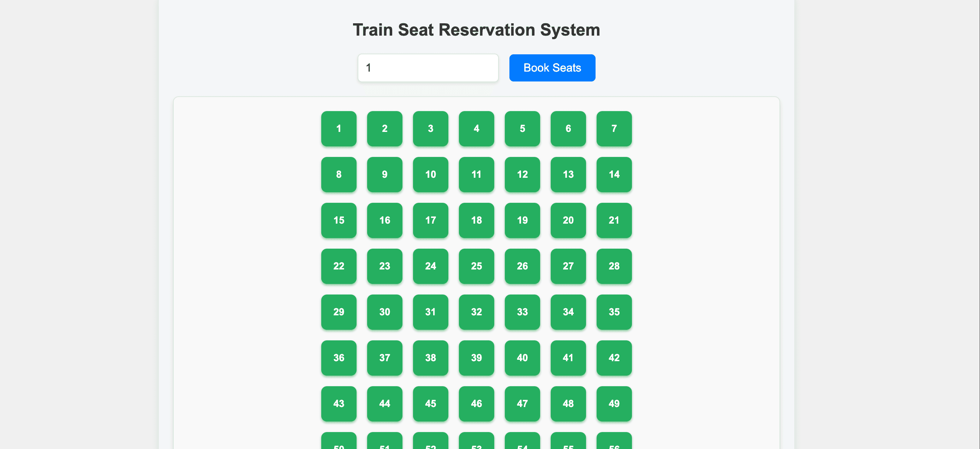Screen dimensions: 980x449
Task: Select seat number 7
Action: 614,128
